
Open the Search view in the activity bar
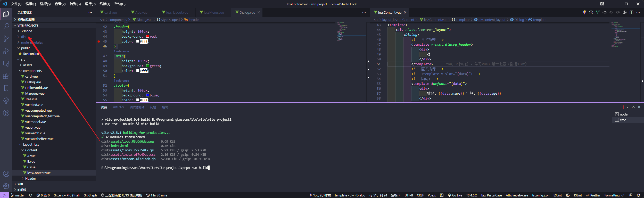[6, 26]
